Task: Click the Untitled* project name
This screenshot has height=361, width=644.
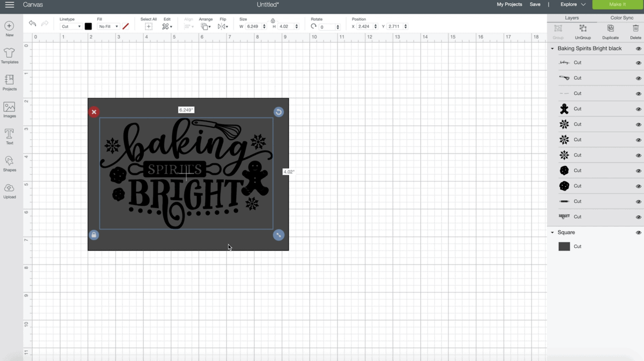Action: (268, 4)
